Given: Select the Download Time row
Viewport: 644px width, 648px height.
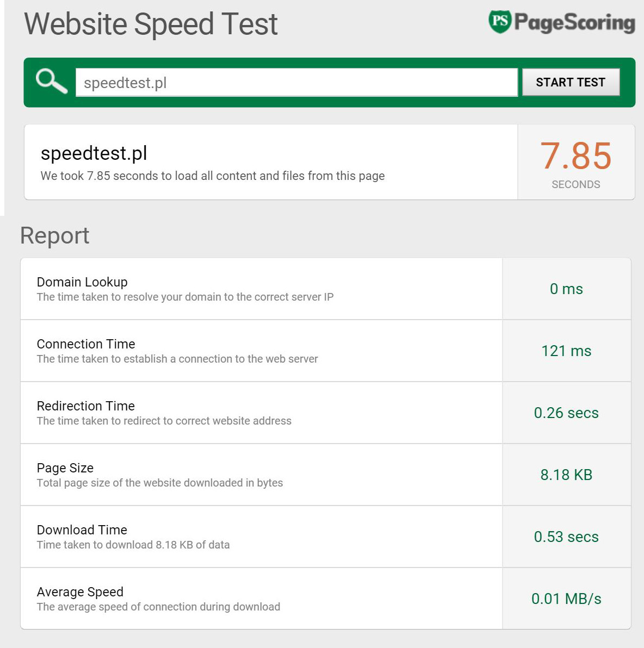Looking at the screenshot, I should click(326, 537).
